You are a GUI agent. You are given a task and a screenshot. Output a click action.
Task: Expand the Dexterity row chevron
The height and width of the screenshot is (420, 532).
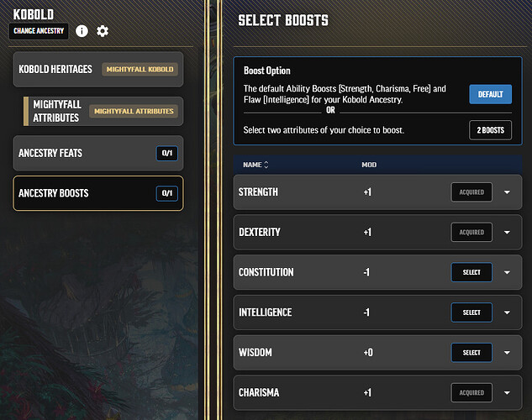click(x=507, y=232)
